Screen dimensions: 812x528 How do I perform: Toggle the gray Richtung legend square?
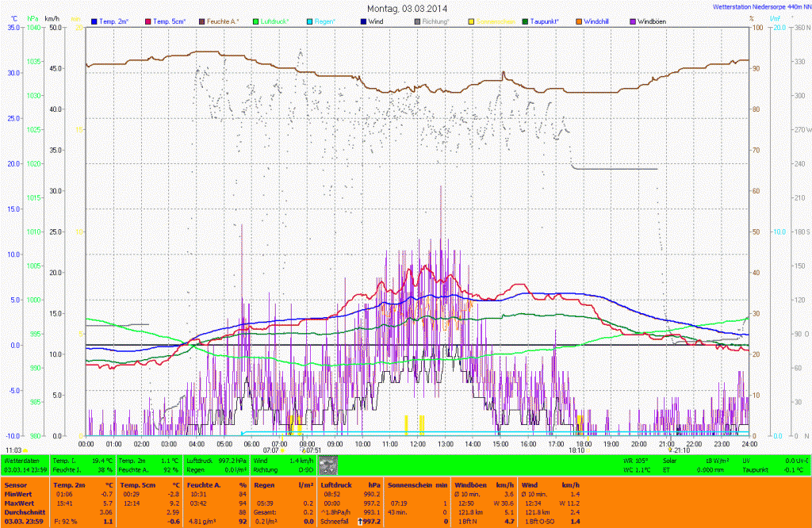pos(418,20)
